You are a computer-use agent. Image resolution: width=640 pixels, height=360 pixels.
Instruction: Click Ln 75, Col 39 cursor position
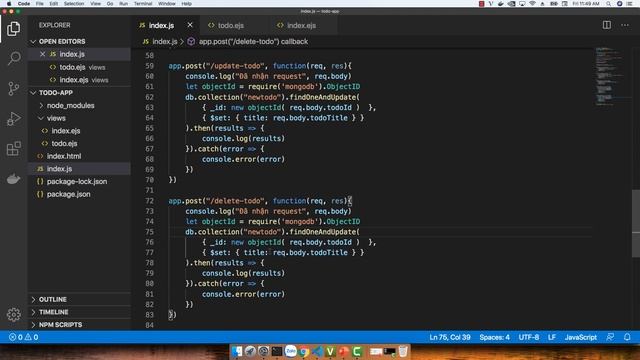point(450,337)
